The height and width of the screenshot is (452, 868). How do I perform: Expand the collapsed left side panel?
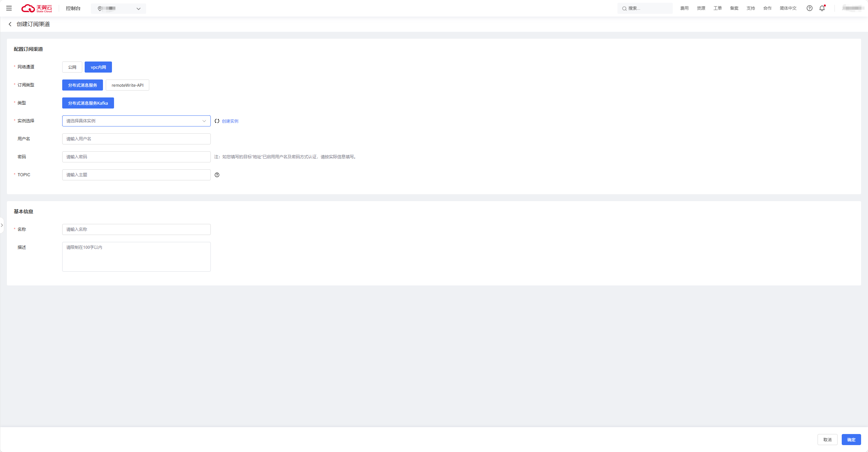pyautogui.click(x=2, y=225)
